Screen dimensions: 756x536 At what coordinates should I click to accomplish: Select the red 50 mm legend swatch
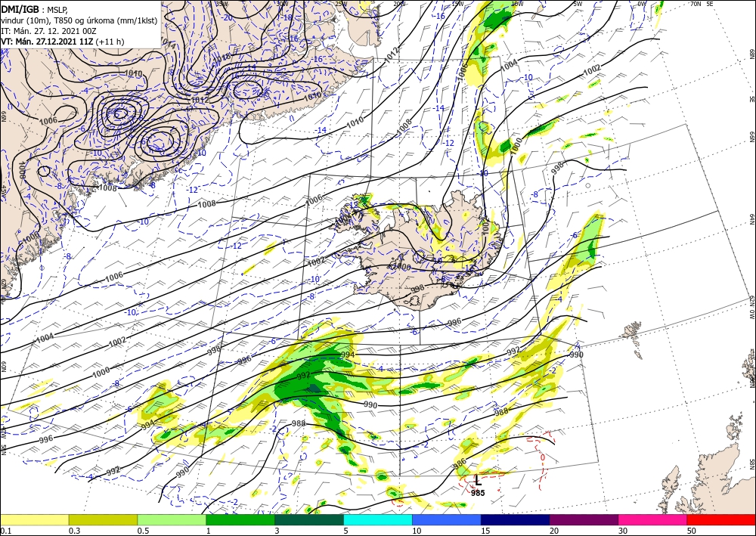(x=721, y=519)
